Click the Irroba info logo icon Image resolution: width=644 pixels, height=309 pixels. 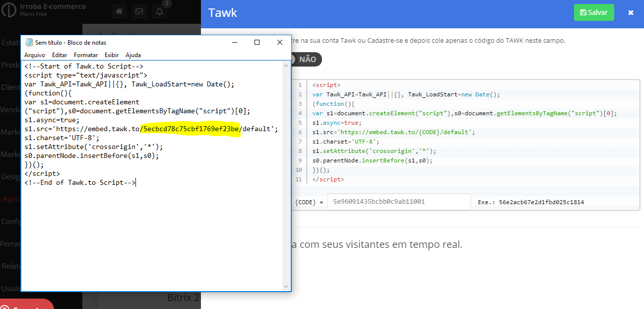[8, 10]
